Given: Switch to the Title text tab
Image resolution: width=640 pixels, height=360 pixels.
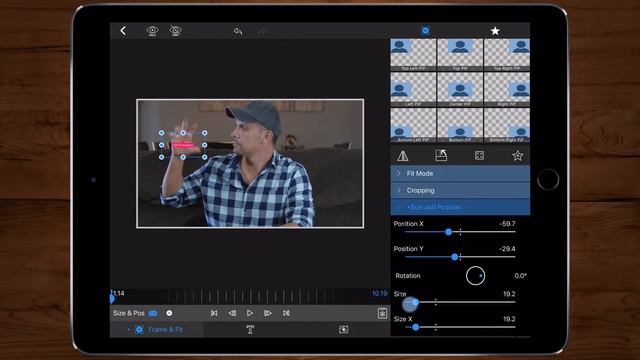Looking at the screenshot, I should pyautogui.click(x=250, y=330).
